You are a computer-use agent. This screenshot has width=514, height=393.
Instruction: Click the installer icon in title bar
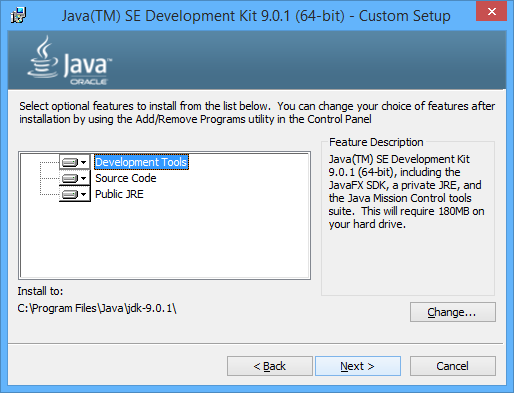[x=18, y=15]
